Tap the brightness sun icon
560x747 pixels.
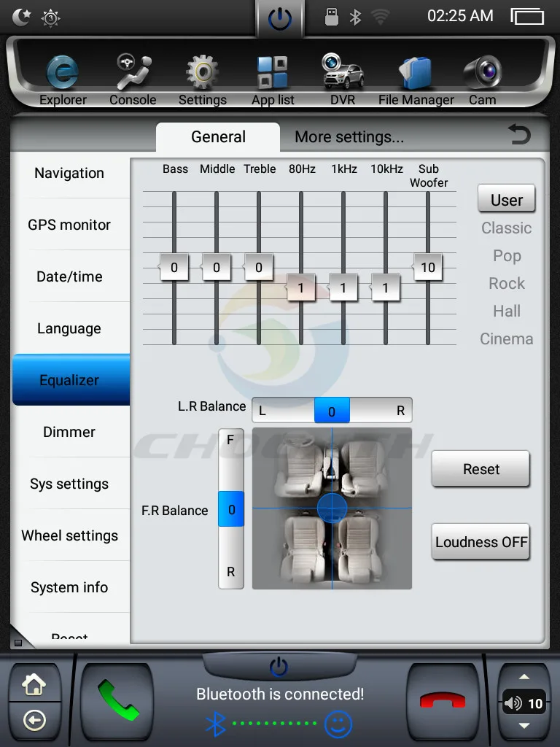click(50, 18)
